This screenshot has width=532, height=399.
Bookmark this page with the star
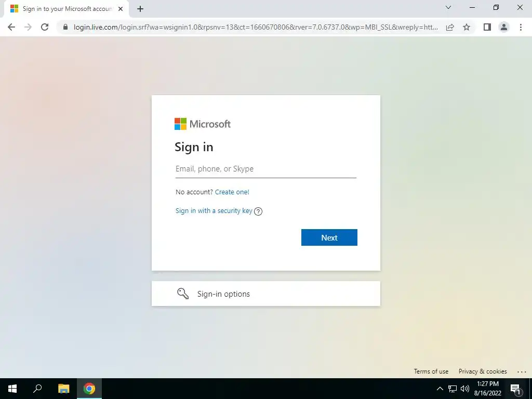tap(467, 27)
